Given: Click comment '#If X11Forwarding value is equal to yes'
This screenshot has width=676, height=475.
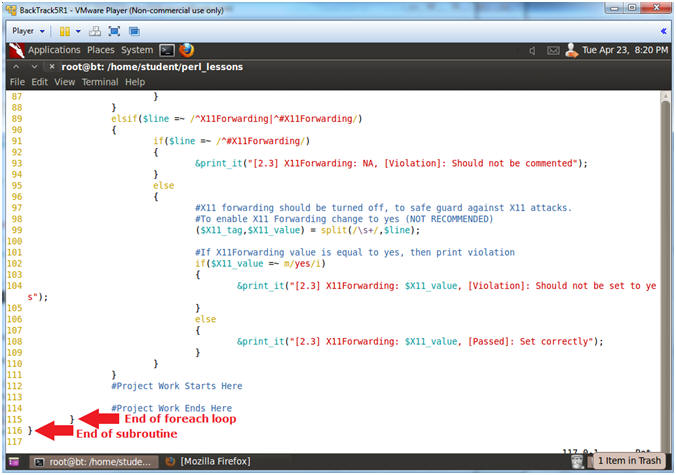Looking at the screenshot, I should [x=355, y=252].
